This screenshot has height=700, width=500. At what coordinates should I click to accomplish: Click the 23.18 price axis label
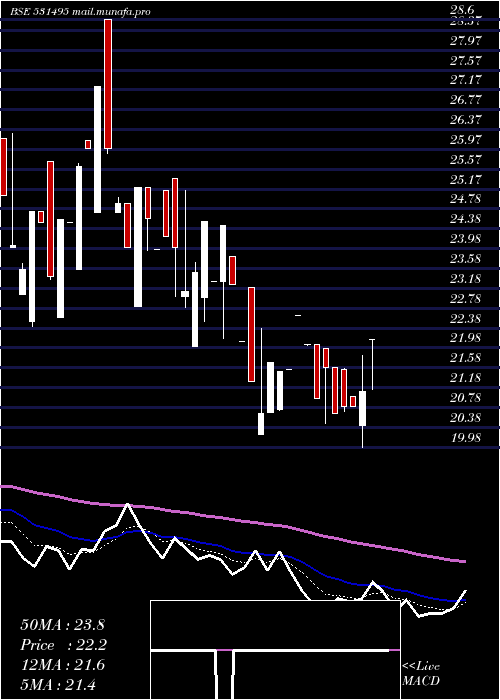click(466, 279)
